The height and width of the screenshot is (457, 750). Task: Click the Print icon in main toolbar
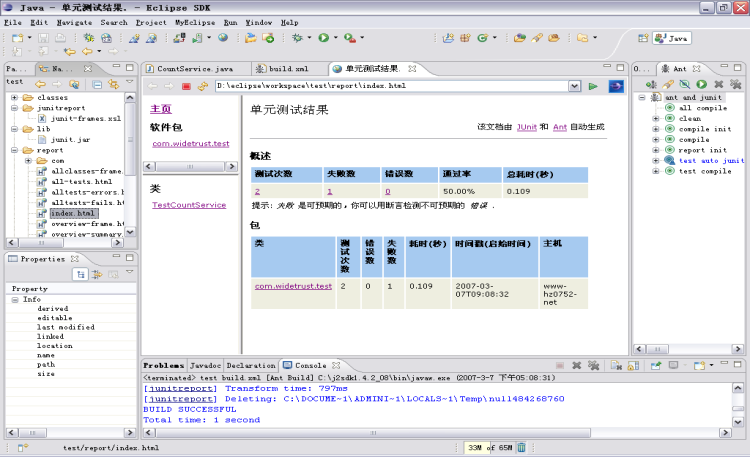[x=60, y=37]
